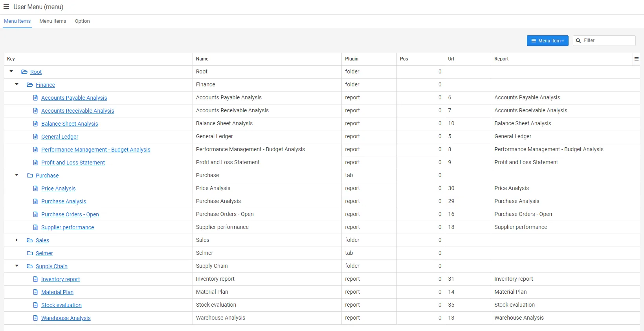Collapse the Root tree node
This screenshot has height=331, width=644.
(x=11, y=71)
